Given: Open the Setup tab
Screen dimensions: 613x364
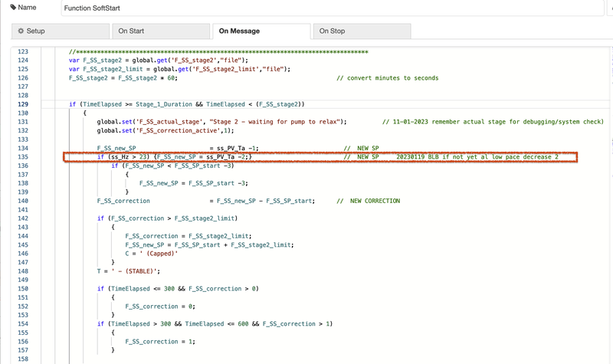Looking at the screenshot, I should click(61, 31).
